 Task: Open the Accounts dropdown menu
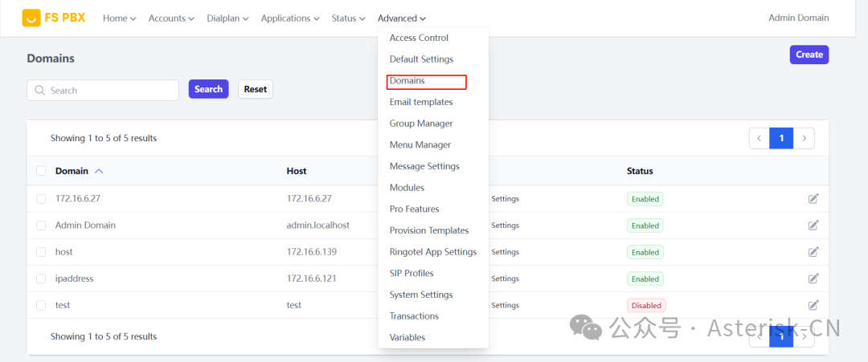pyautogui.click(x=171, y=18)
